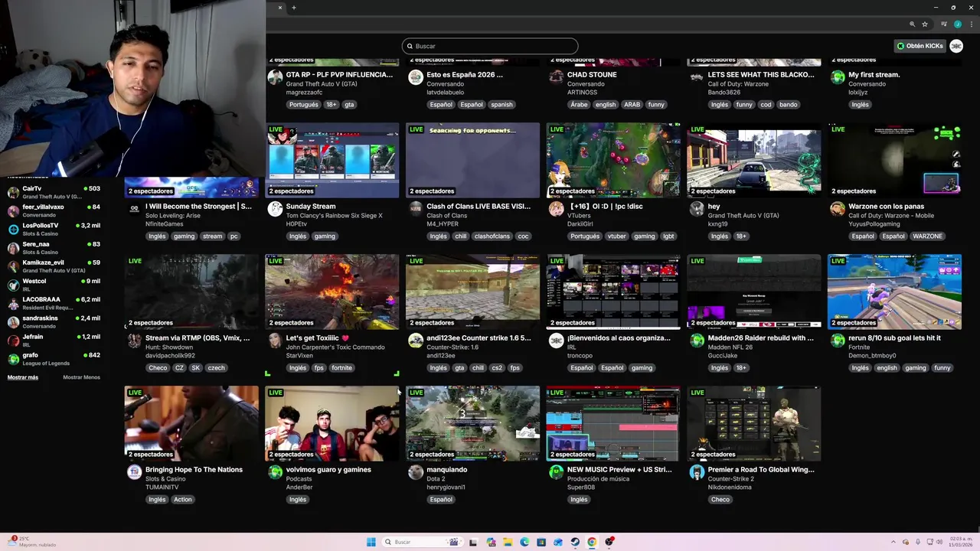Expand list with Mostrar más
The height and width of the screenshot is (551, 980).
click(x=22, y=377)
